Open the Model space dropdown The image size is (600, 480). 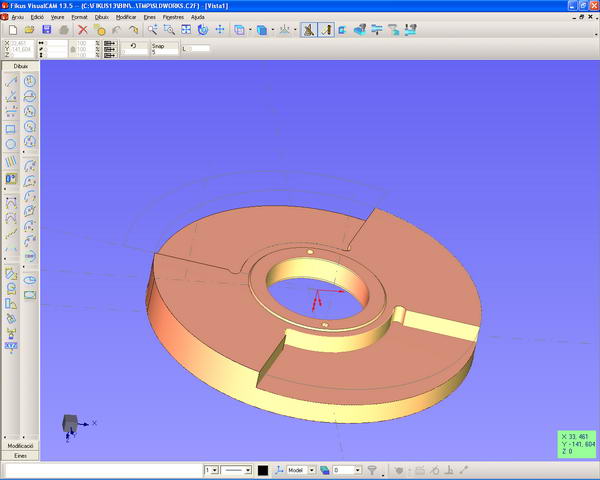pos(298,469)
